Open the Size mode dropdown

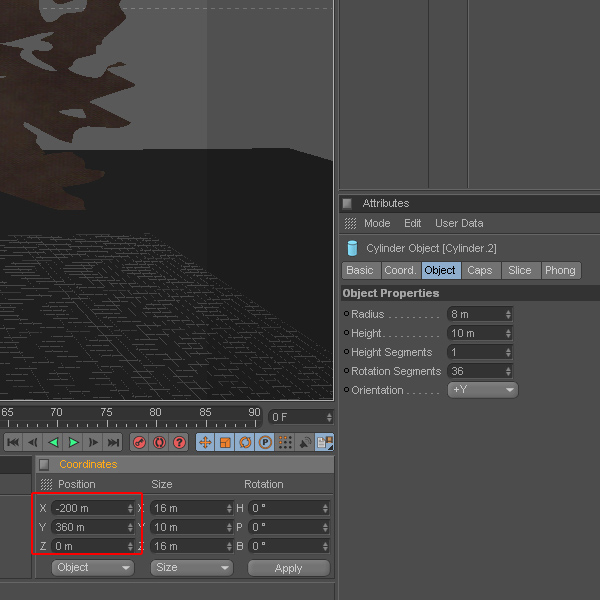(192, 568)
